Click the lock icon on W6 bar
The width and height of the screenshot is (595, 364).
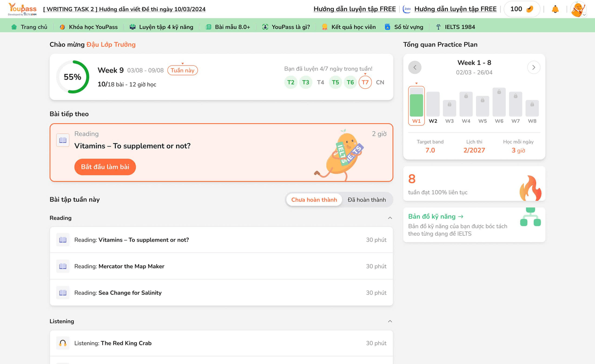(x=499, y=92)
